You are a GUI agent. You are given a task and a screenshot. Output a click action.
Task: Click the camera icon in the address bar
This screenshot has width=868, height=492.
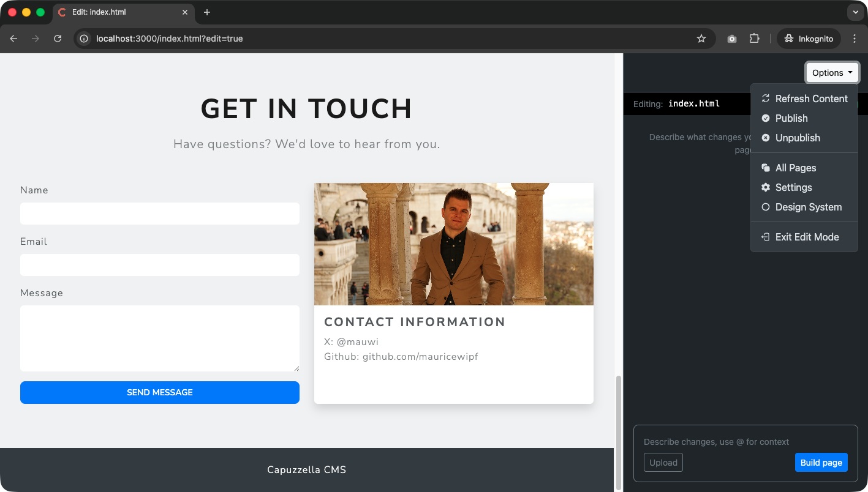731,38
